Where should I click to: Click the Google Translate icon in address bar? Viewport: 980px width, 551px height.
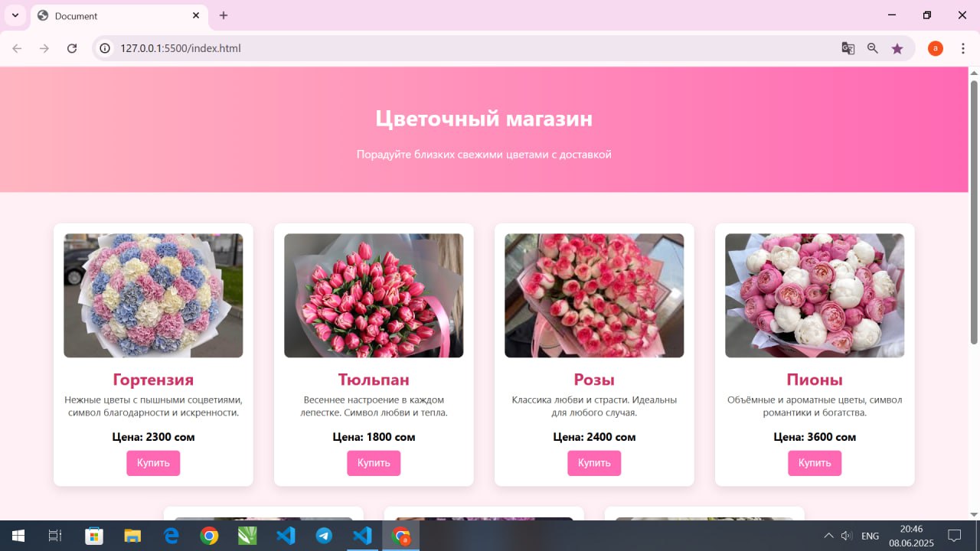(848, 48)
